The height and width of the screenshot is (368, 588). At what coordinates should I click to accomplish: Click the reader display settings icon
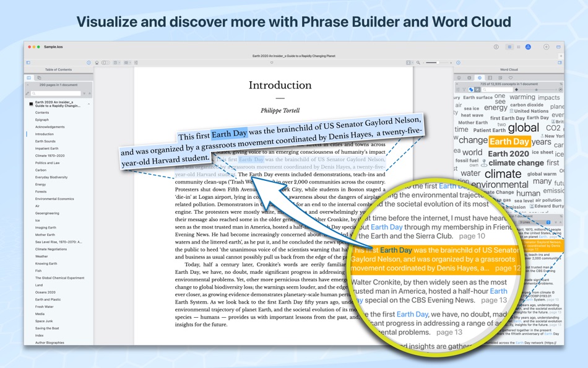136,63
